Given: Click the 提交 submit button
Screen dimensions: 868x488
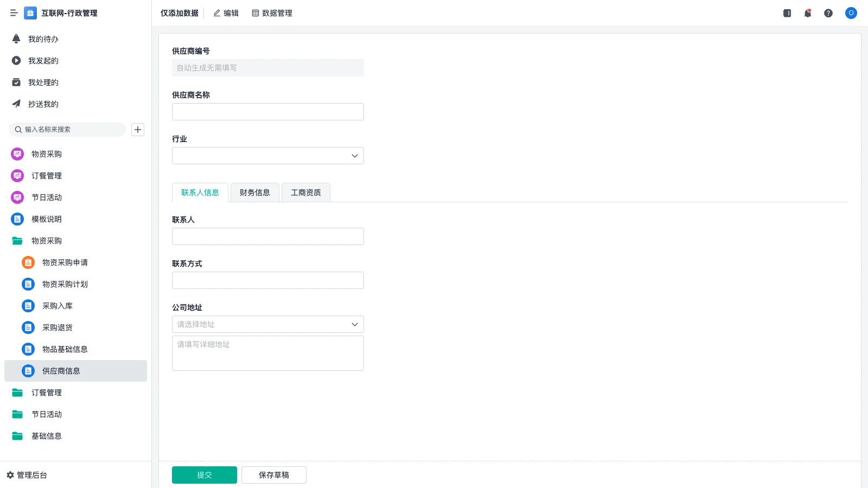Looking at the screenshot, I should coord(204,474).
